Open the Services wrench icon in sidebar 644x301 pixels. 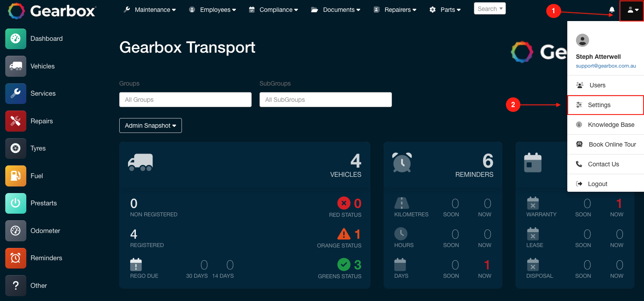click(16, 93)
